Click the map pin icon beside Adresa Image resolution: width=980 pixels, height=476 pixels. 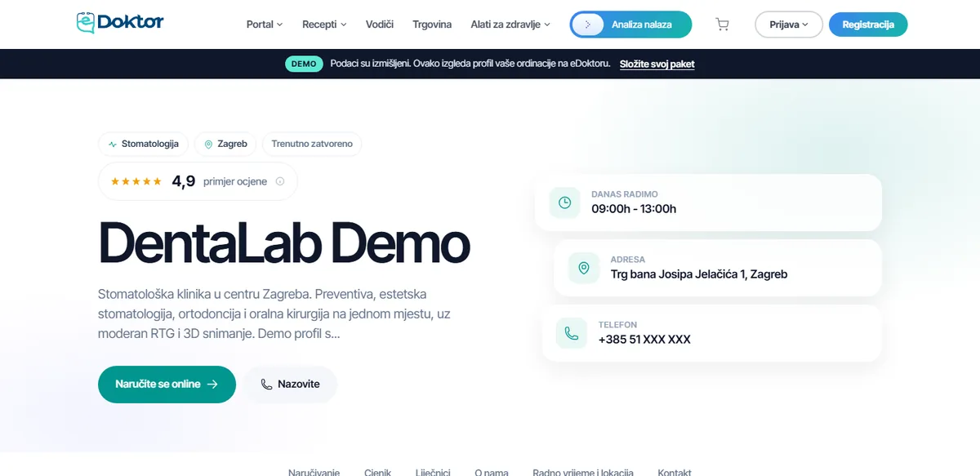tap(584, 268)
